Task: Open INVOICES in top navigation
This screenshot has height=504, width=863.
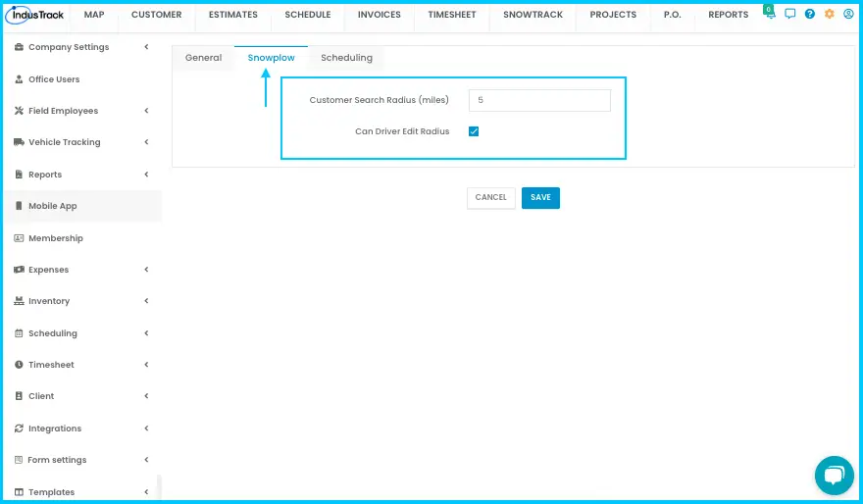Action: [x=380, y=15]
